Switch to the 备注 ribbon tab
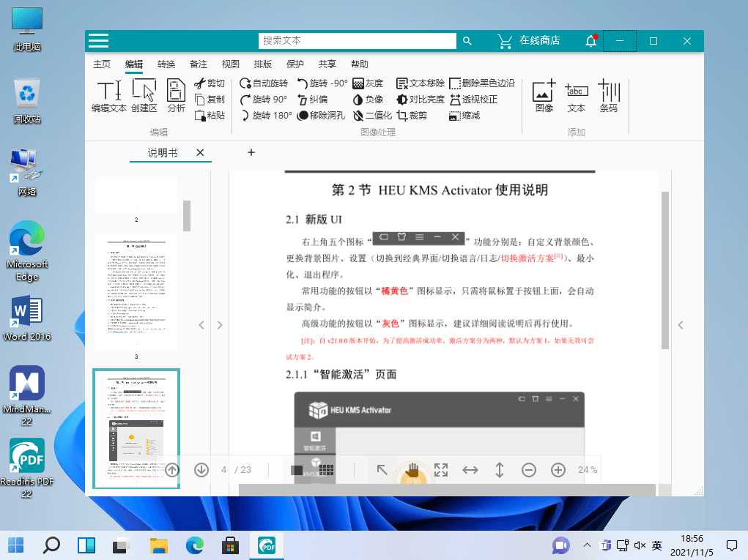Viewport: 748px width, 560px height. 199,64
